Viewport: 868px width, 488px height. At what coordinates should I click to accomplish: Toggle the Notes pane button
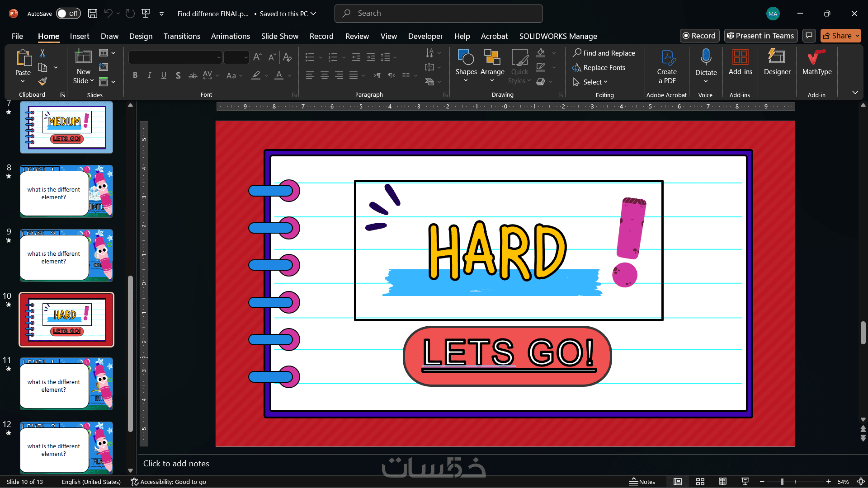point(642,482)
